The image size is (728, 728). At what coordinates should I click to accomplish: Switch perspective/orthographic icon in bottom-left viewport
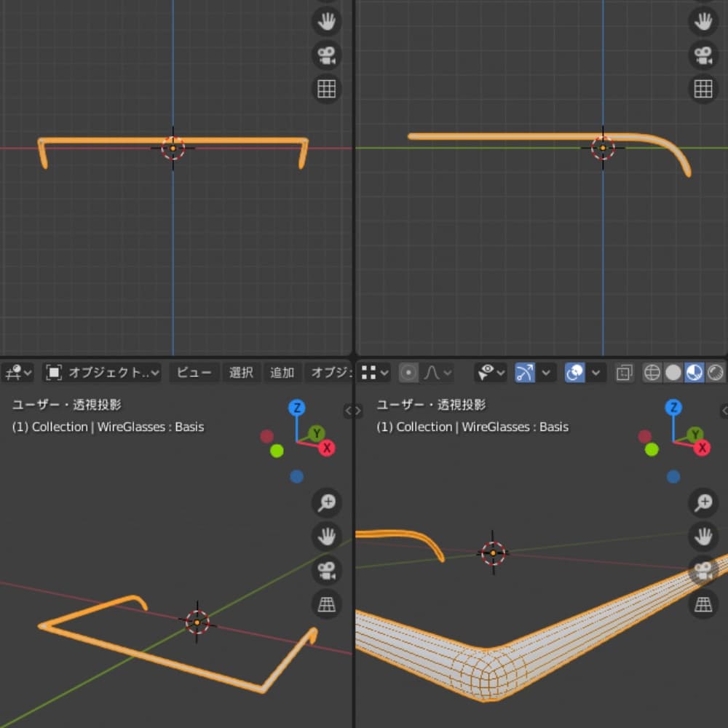326,604
